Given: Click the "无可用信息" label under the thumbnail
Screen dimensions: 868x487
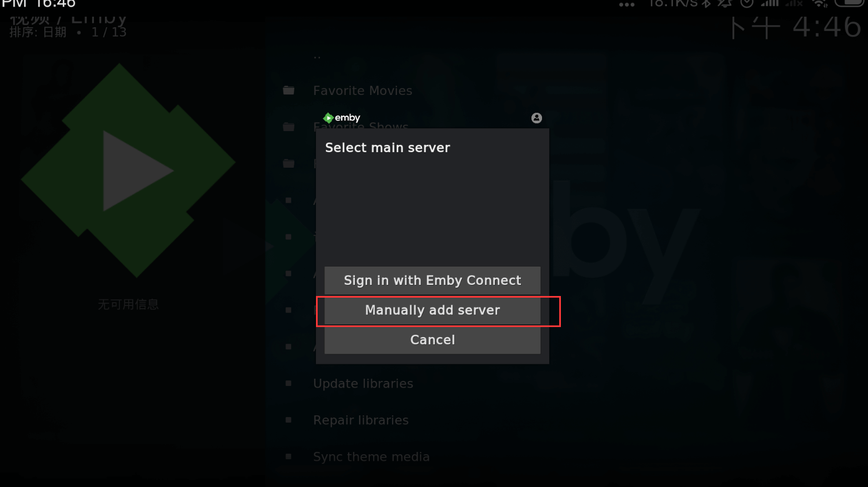Looking at the screenshot, I should coord(128,304).
